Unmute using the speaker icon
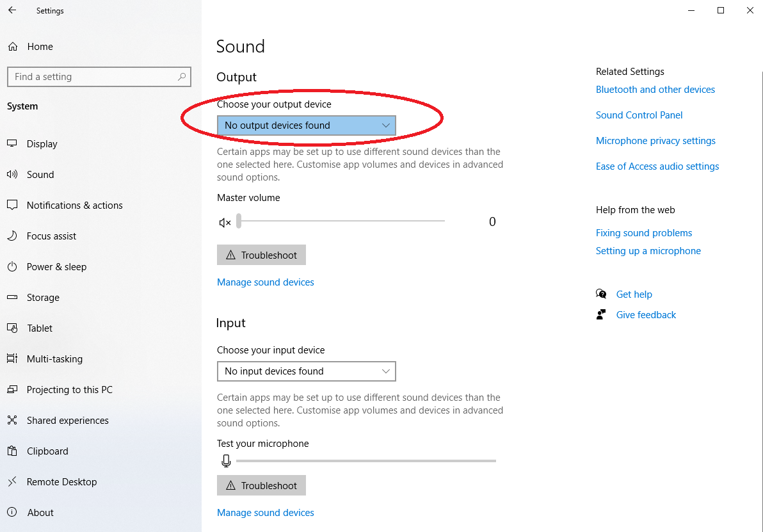 225,221
